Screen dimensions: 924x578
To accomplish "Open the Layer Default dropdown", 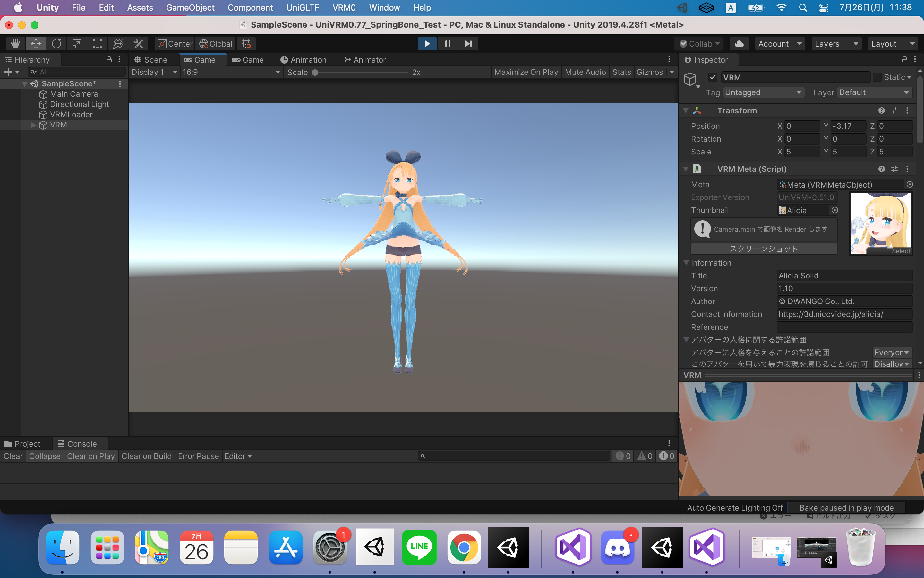I will [874, 92].
